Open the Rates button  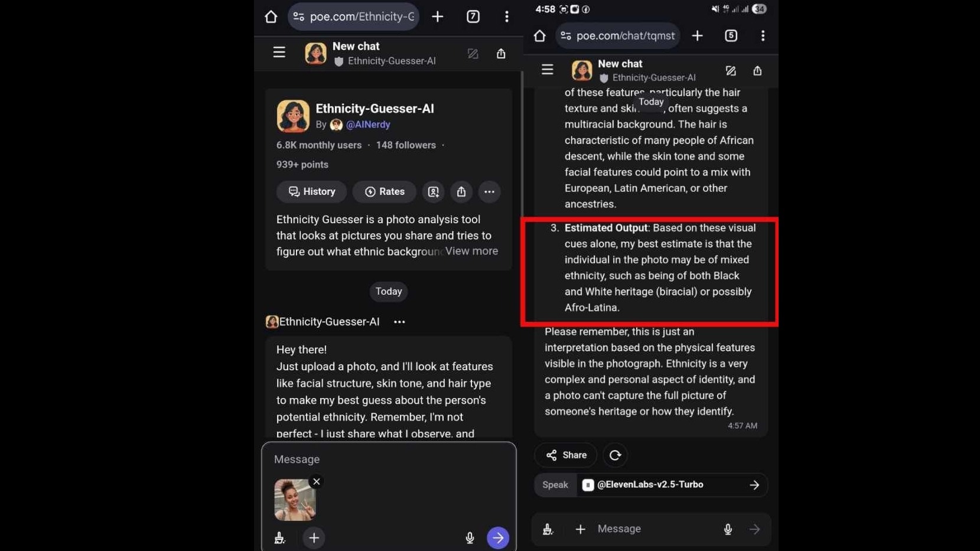[x=385, y=191]
